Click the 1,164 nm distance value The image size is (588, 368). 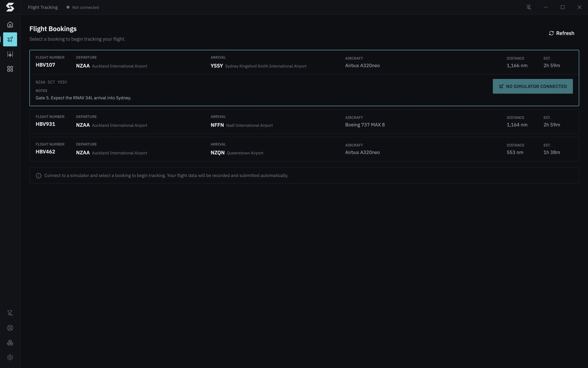pyautogui.click(x=517, y=125)
